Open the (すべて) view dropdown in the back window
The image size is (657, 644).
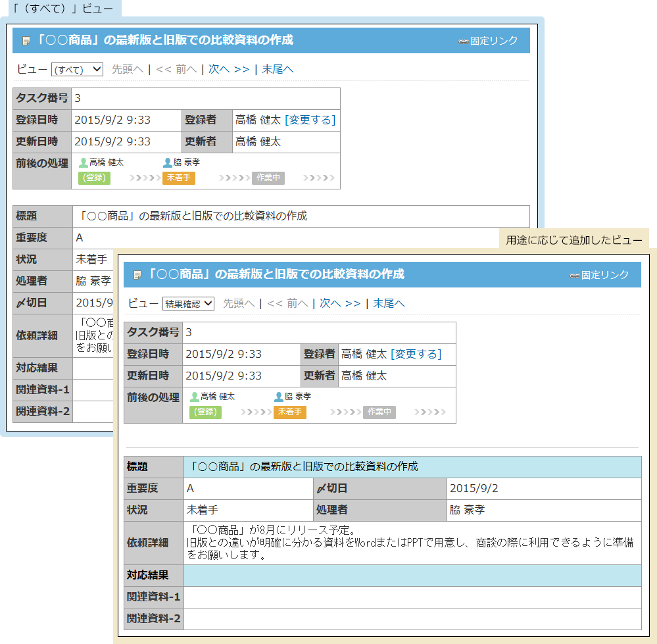(77, 69)
